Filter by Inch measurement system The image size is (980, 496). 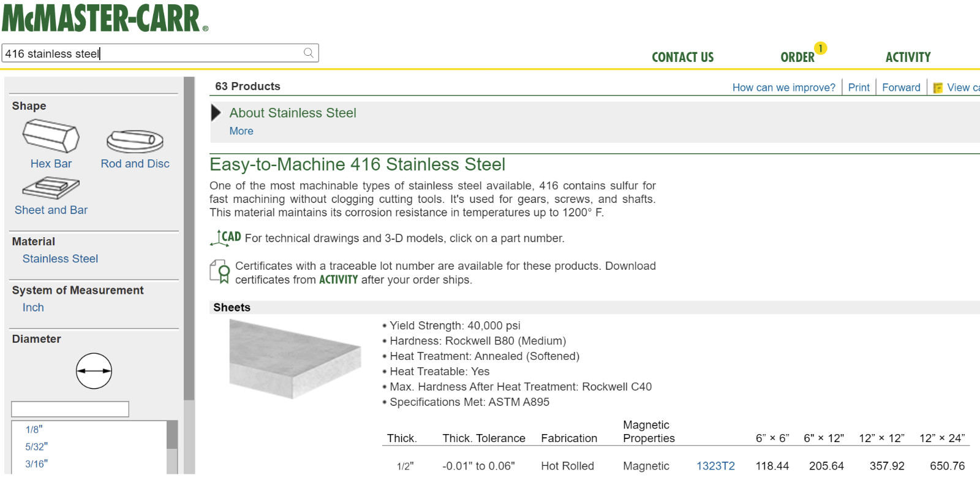33,308
